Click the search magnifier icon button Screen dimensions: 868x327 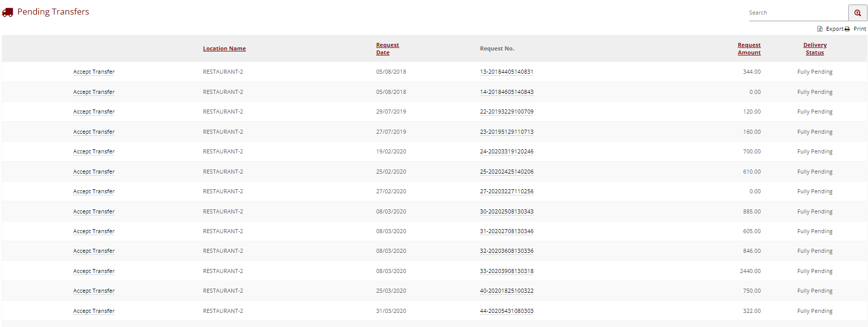pyautogui.click(x=857, y=13)
